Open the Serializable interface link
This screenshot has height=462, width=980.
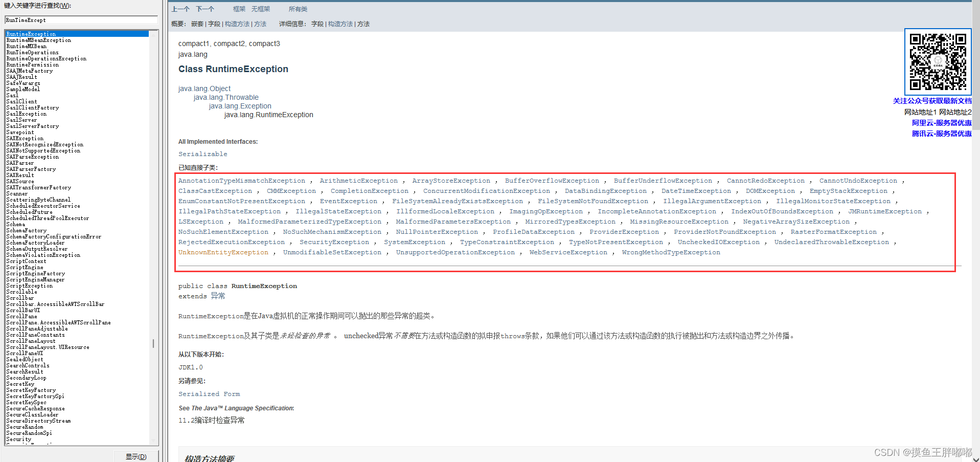pos(203,154)
